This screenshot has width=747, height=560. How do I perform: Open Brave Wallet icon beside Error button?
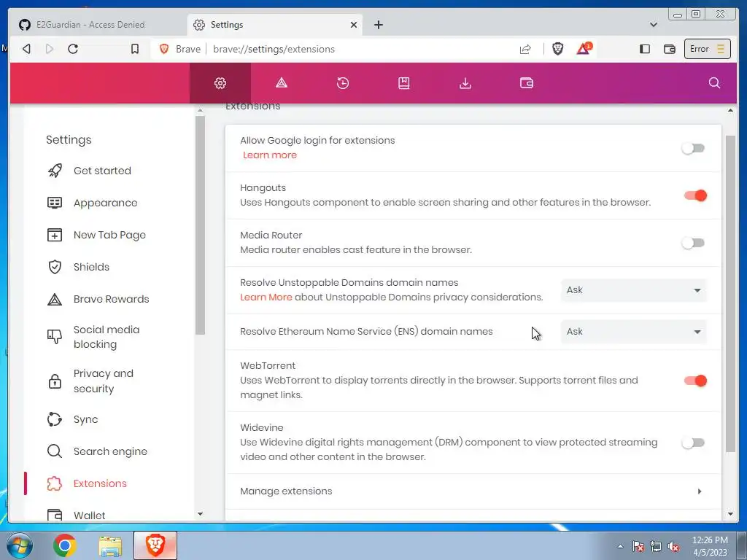(670, 49)
